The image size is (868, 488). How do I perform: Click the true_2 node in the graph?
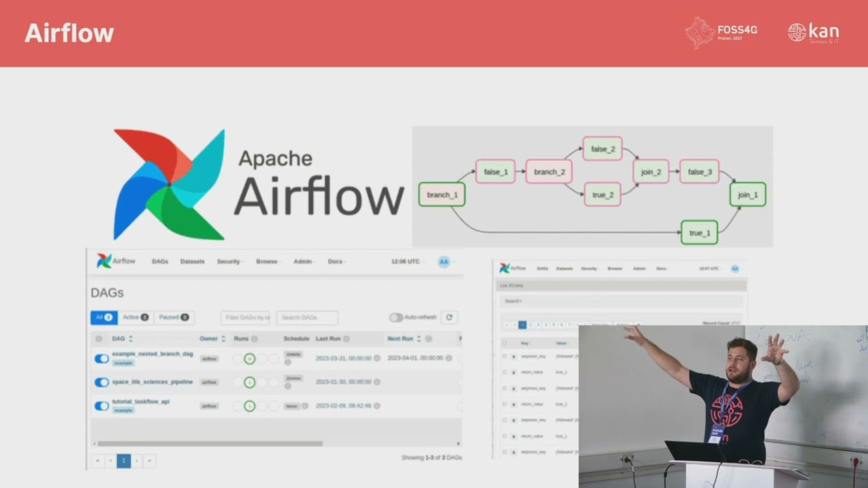tap(602, 195)
